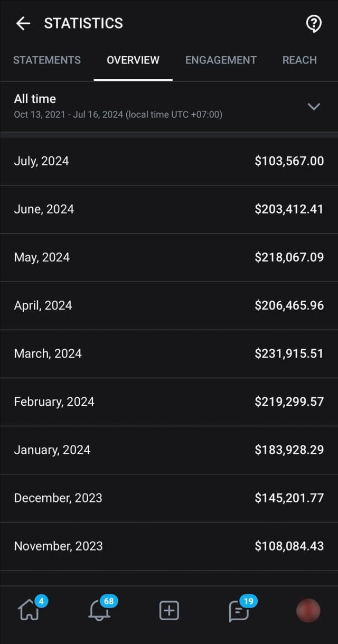View May, 2024 earnings details
This screenshot has width=338, height=644.
pyautogui.click(x=169, y=257)
